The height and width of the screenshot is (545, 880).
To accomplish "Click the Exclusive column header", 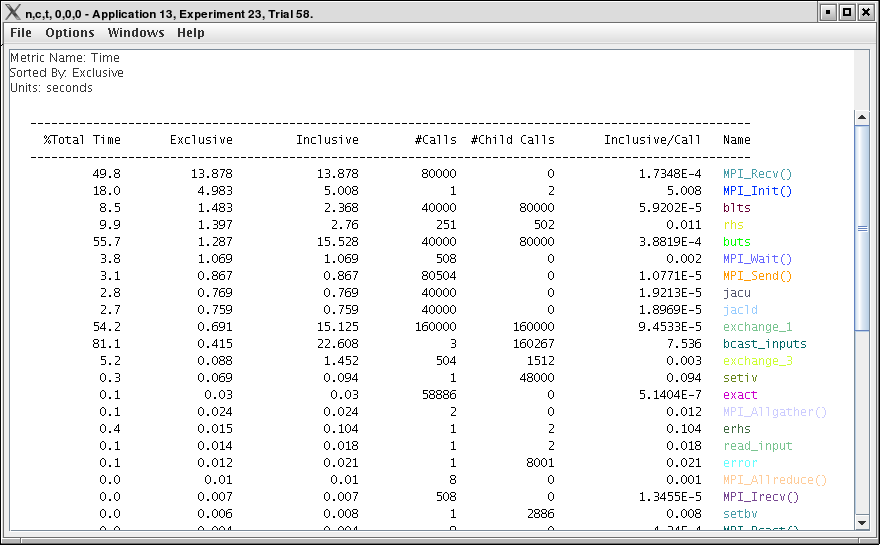I will [201, 140].
